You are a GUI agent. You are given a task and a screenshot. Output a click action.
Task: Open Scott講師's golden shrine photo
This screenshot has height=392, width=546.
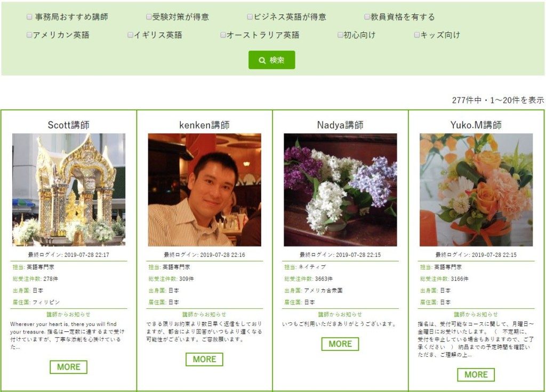[69, 190]
